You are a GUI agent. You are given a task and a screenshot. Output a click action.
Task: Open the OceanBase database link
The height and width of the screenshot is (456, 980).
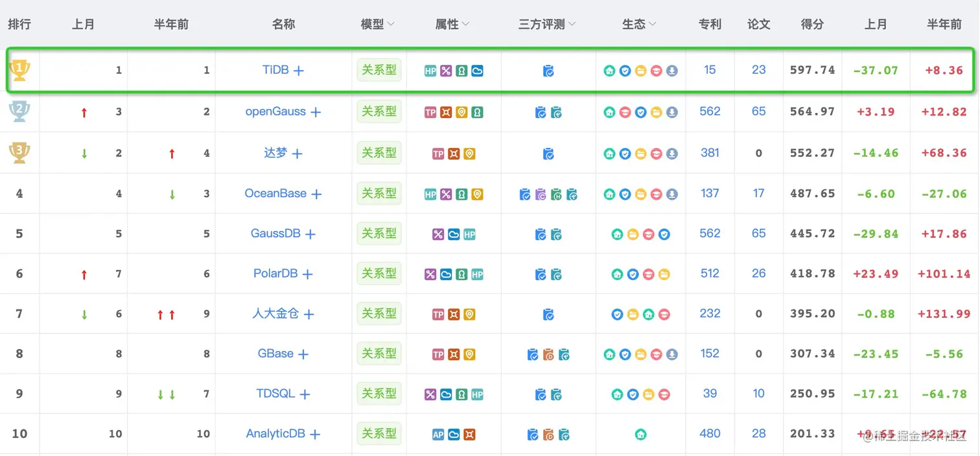pos(275,193)
